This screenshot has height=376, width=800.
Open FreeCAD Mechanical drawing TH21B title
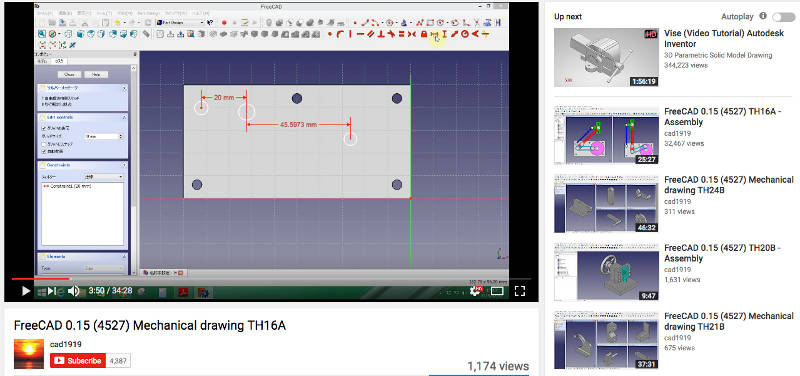point(729,321)
